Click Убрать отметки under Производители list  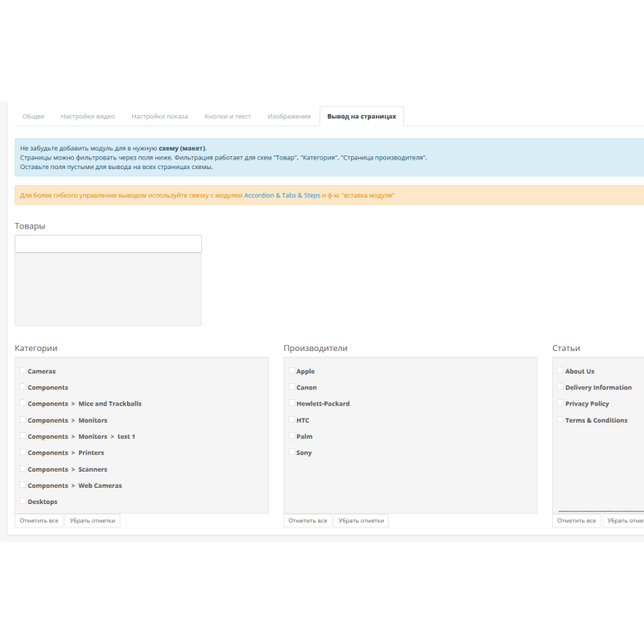click(361, 521)
